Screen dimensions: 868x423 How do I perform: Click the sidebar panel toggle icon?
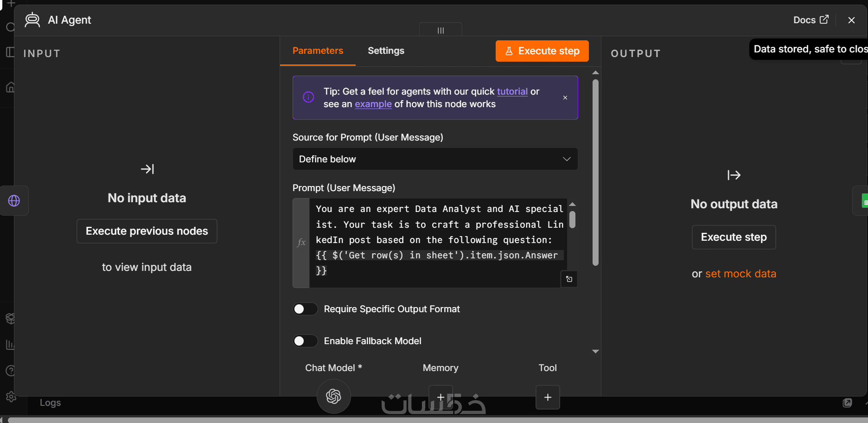[10, 51]
